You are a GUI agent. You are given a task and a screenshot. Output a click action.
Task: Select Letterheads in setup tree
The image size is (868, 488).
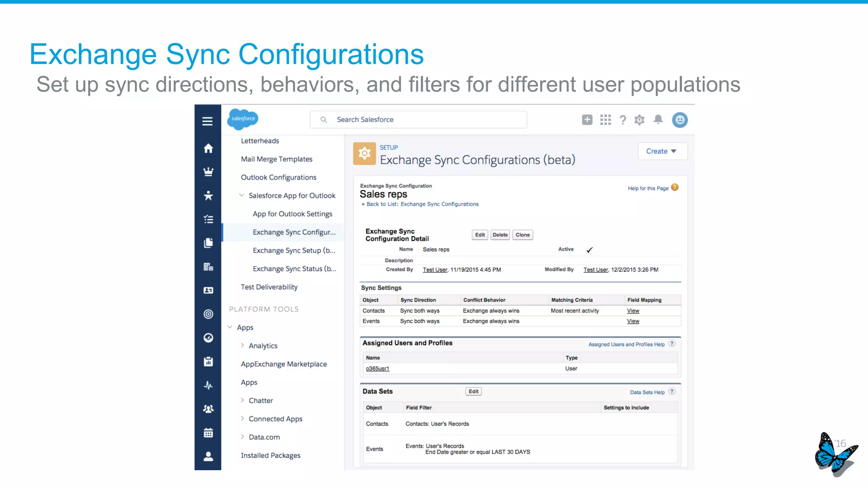click(260, 141)
